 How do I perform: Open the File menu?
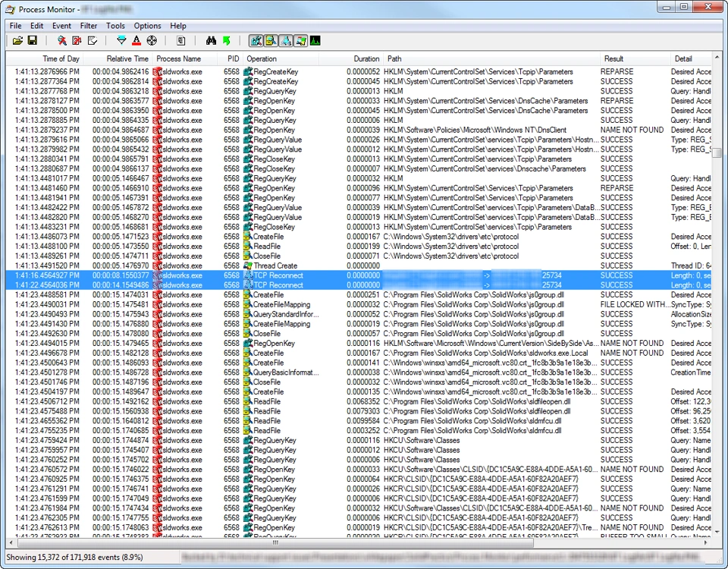coord(15,26)
